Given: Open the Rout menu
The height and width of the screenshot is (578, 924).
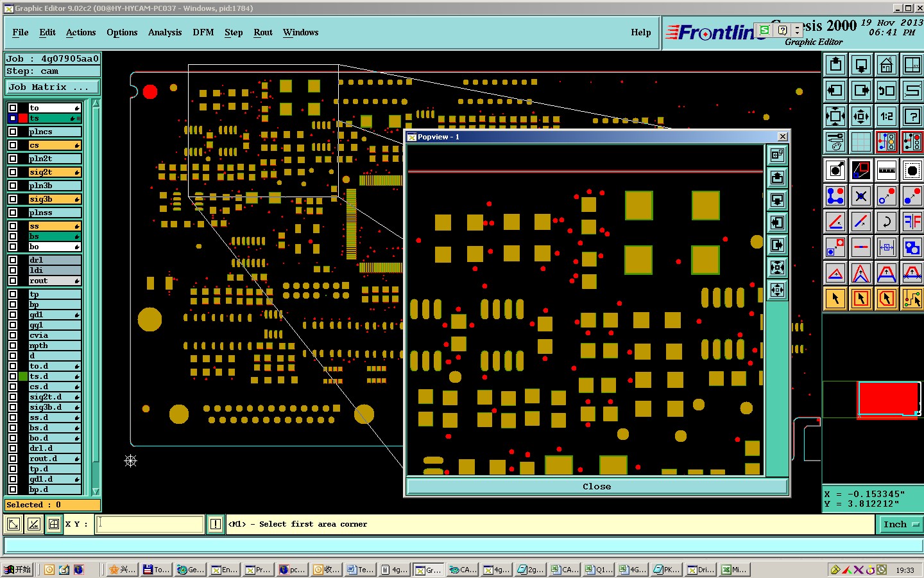Looking at the screenshot, I should click(263, 32).
